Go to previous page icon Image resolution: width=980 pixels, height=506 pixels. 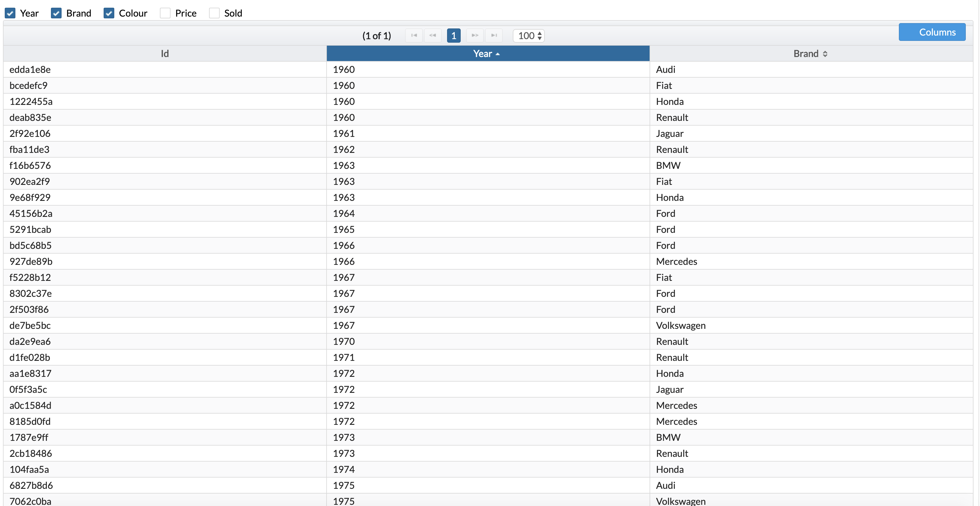(x=433, y=36)
